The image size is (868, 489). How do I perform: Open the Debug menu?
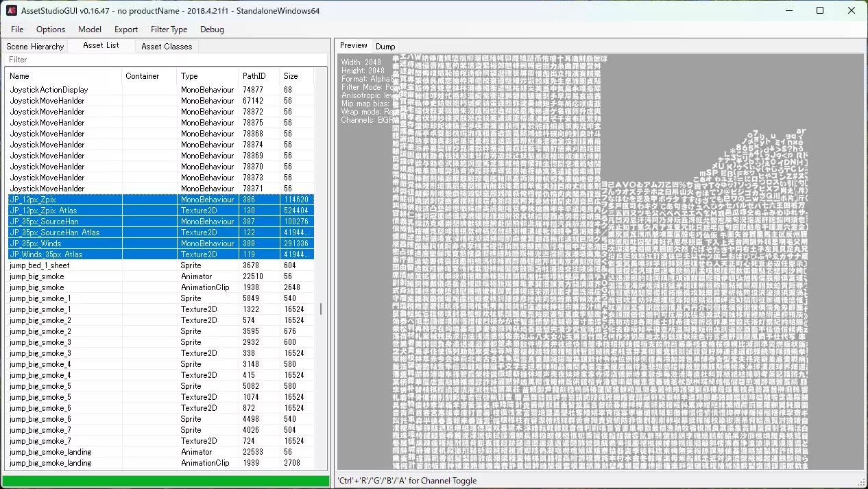pos(212,29)
